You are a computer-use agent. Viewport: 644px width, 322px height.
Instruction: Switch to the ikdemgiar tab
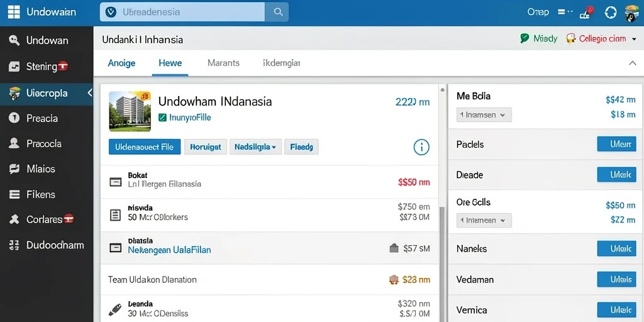281,63
